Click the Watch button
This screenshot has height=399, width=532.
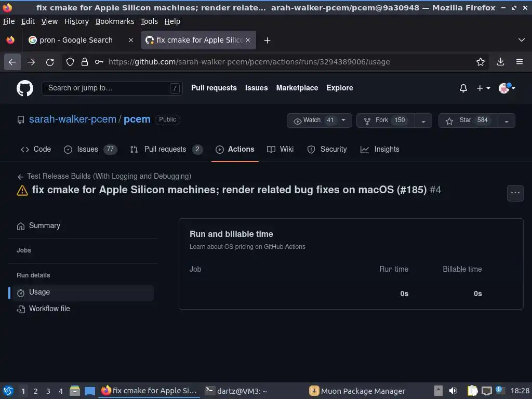coord(320,121)
